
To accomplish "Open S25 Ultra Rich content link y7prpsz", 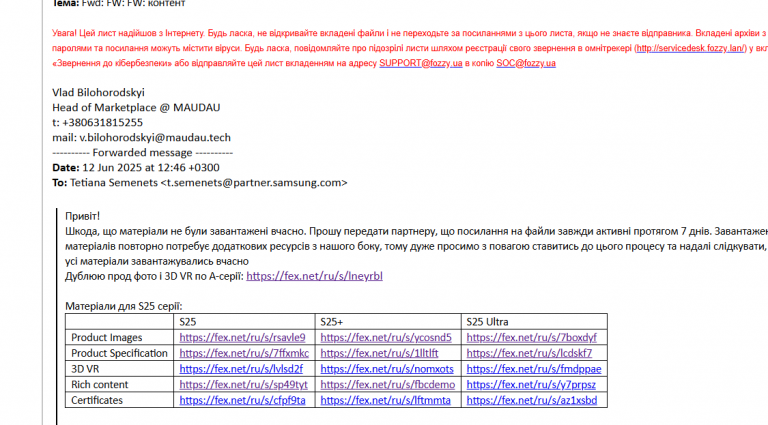I will 531,384.
